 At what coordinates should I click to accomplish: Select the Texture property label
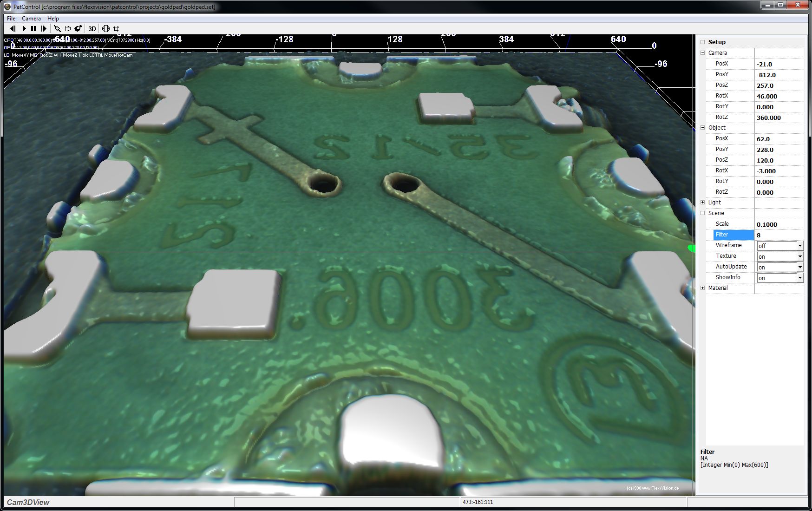726,256
